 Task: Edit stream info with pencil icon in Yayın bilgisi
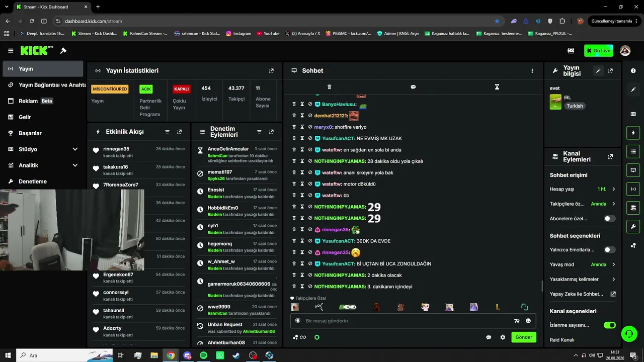598,71
